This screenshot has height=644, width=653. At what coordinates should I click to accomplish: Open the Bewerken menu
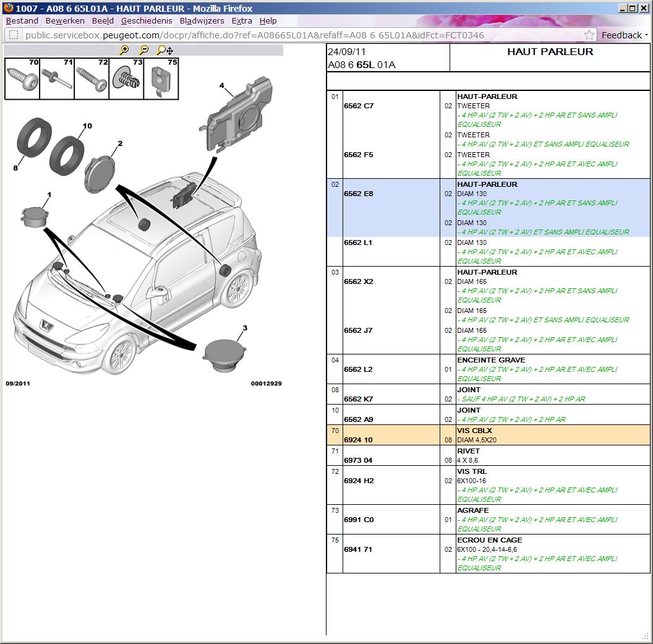(x=65, y=21)
